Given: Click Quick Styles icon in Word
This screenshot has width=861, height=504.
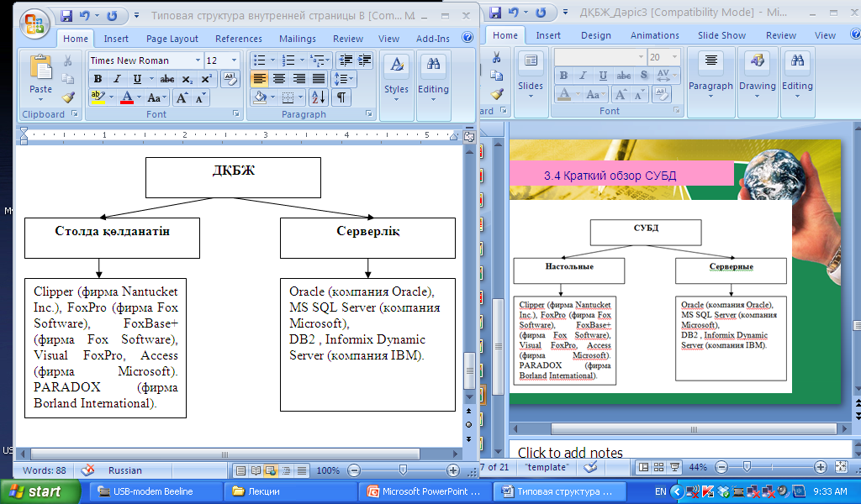Looking at the screenshot, I should point(397,65).
